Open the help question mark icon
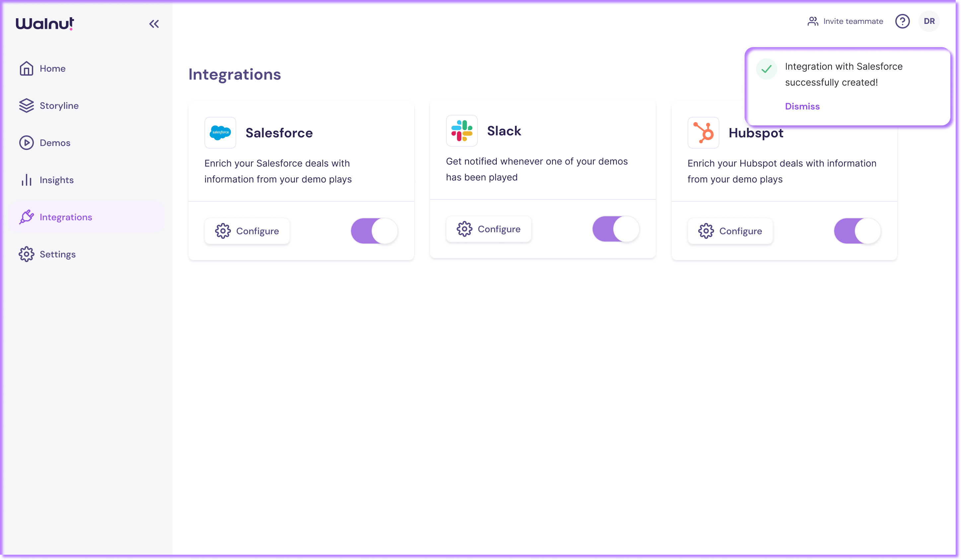 pyautogui.click(x=902, y=21)
